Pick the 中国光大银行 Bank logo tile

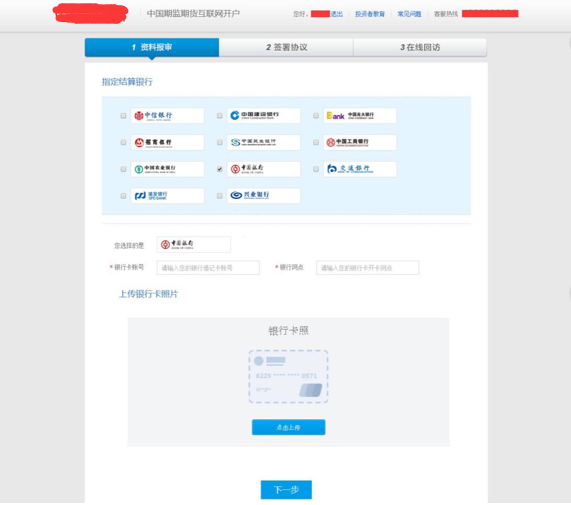click(x=360, y=115)
